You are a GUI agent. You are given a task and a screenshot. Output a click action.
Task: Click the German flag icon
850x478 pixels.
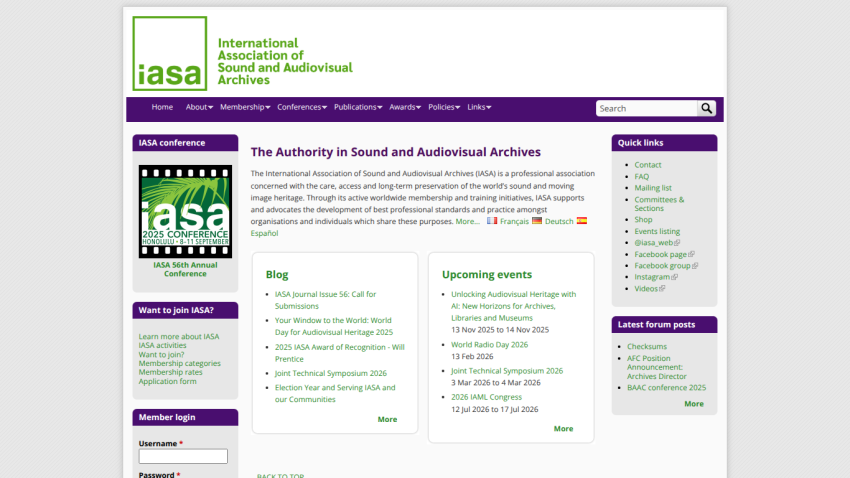tap(537, 221)
